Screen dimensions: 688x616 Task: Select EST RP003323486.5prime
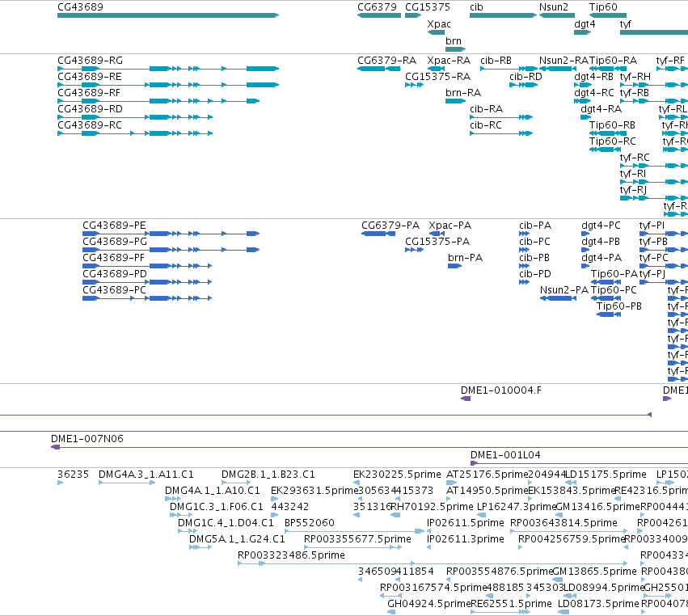(433, 563)
